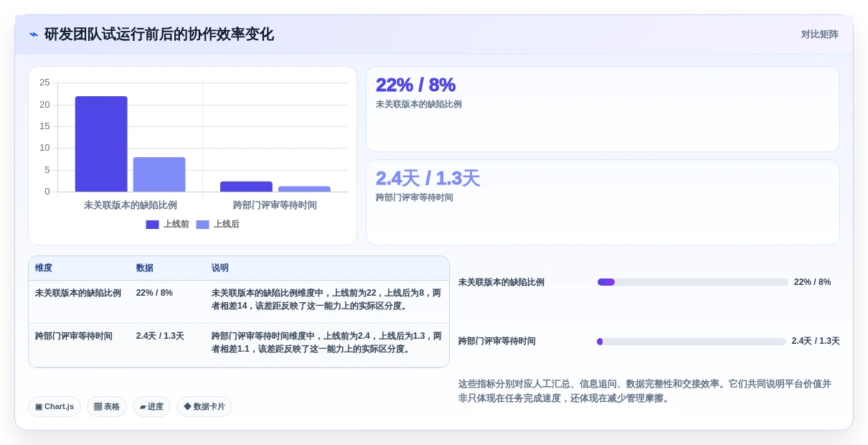
Task: Click the lightning icon beside the title
Action: click(34, 34)
